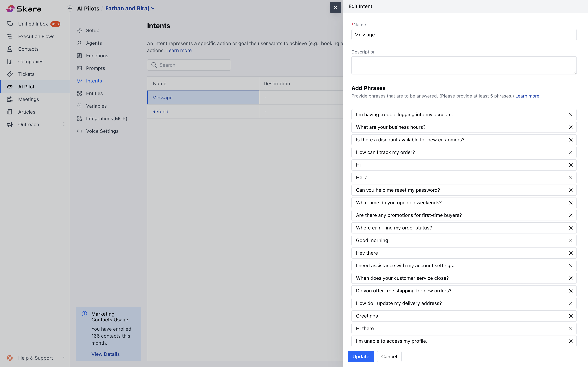Screen dimensions: 588x367
Task: Go to the Entities section
Action: point(94,93)
